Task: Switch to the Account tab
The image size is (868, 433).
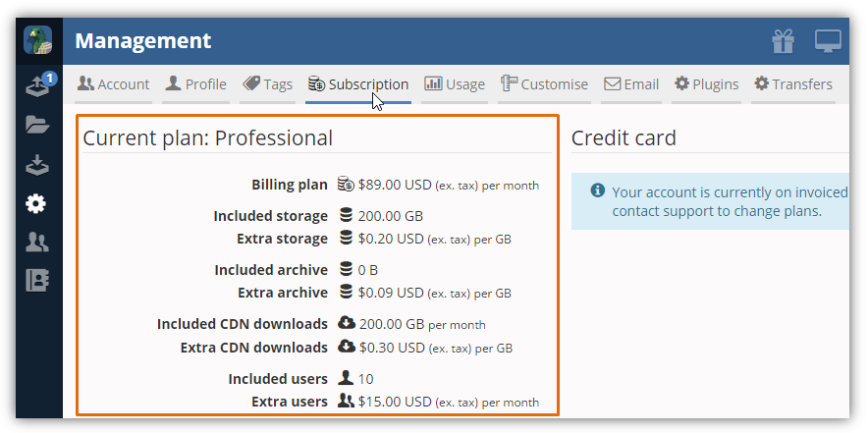Action: [x=114, y=84]
